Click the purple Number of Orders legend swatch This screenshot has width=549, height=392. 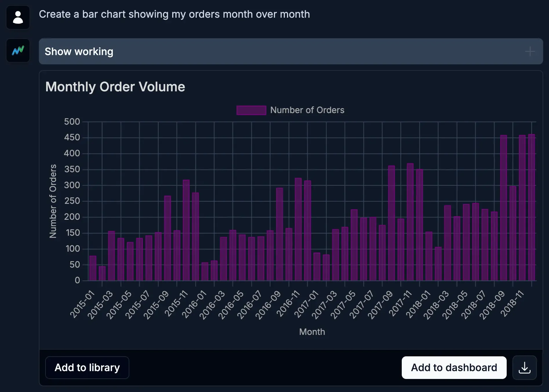[x=251, y=110]
